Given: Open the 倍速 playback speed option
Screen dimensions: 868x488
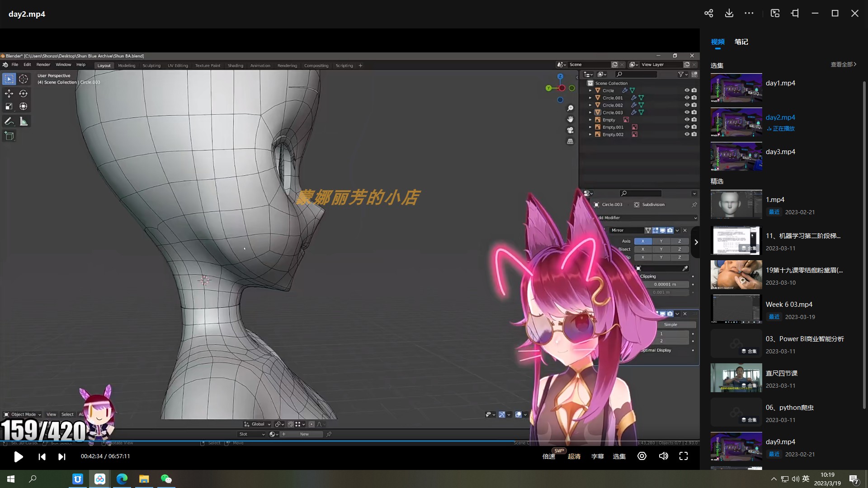Looking at the screenshot, I should 549,456.
